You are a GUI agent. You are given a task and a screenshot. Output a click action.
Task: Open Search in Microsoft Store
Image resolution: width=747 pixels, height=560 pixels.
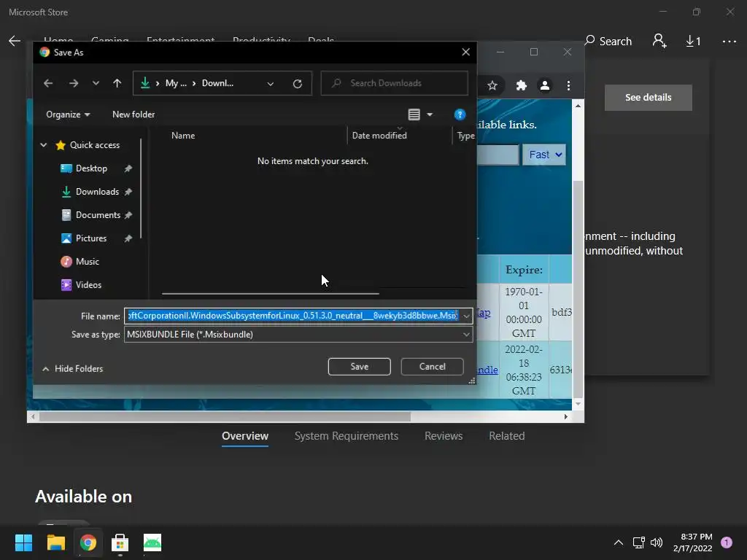[x=608, y=42]
